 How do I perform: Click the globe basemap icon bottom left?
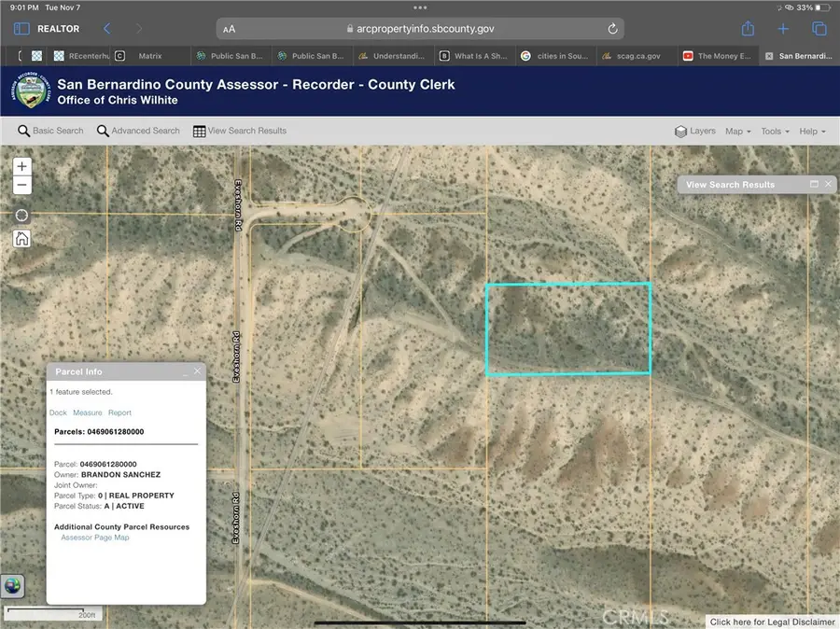12,586
